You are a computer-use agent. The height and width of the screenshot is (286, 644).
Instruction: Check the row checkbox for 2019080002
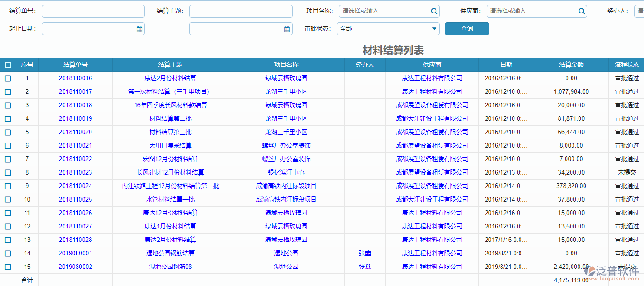(x=7, y=267)
